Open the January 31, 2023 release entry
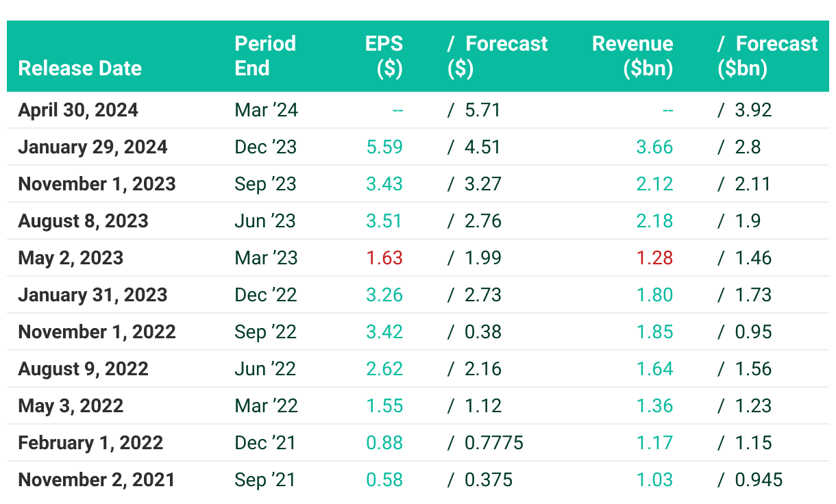Screen dimensions: 836x504 point(93,295)
